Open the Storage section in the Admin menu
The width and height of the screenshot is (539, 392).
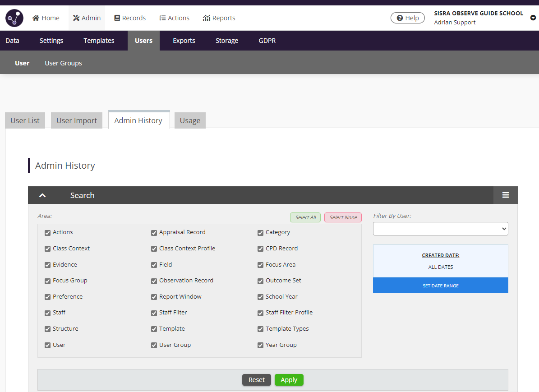point(227,41)
